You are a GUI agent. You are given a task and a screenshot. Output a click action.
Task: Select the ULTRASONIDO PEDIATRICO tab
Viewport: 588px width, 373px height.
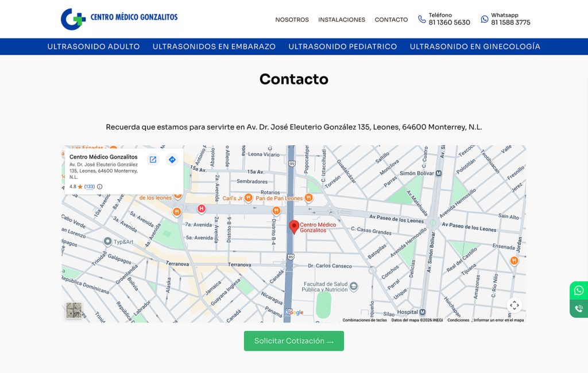[x=343, y=46]
